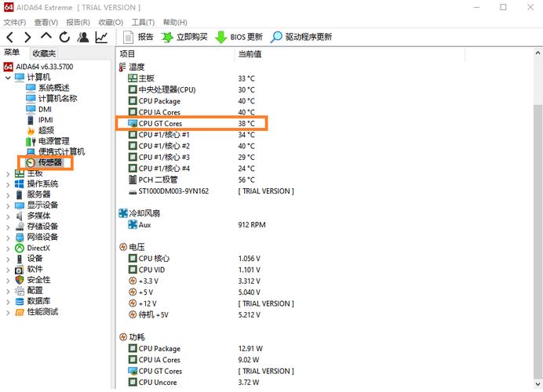Expand the 服务器 tree node

pyautogui.click(x=8, y=195)
